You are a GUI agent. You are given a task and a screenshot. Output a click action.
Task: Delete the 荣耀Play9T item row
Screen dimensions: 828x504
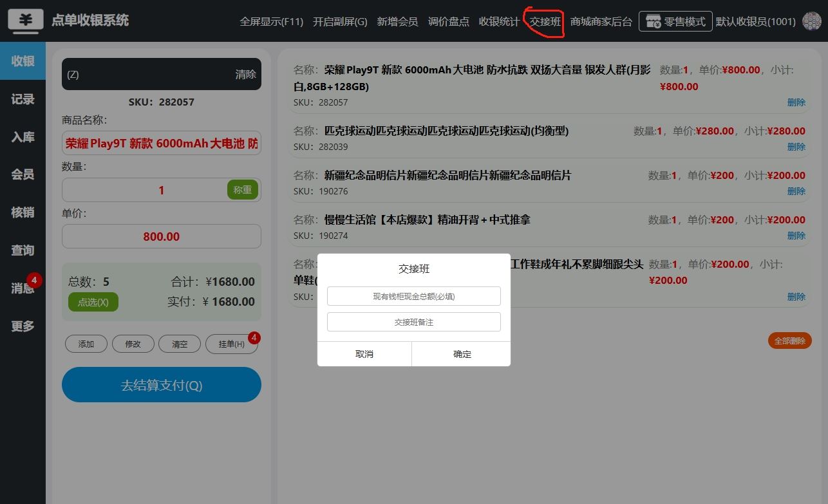click(x=796, y=102)
